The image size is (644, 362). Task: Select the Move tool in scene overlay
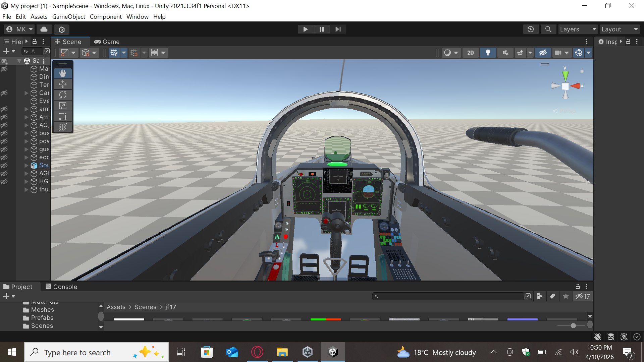[63, 84]
